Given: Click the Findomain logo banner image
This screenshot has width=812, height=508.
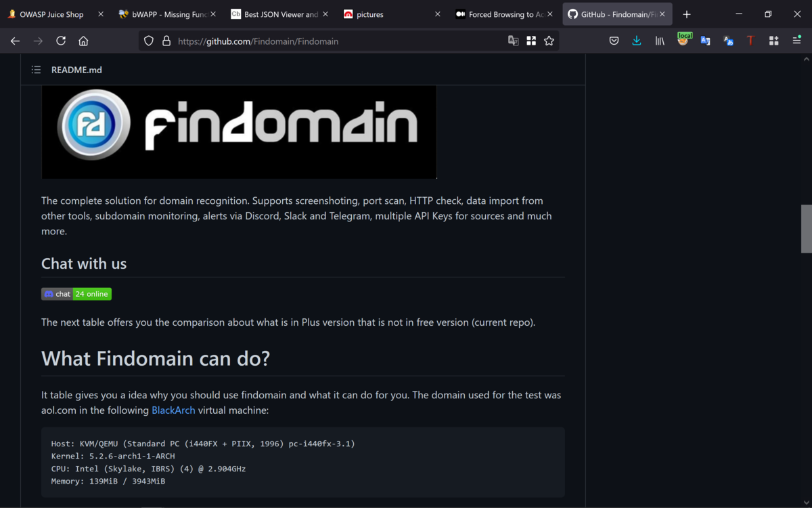Looking at the screenshot, I should 239,132.
